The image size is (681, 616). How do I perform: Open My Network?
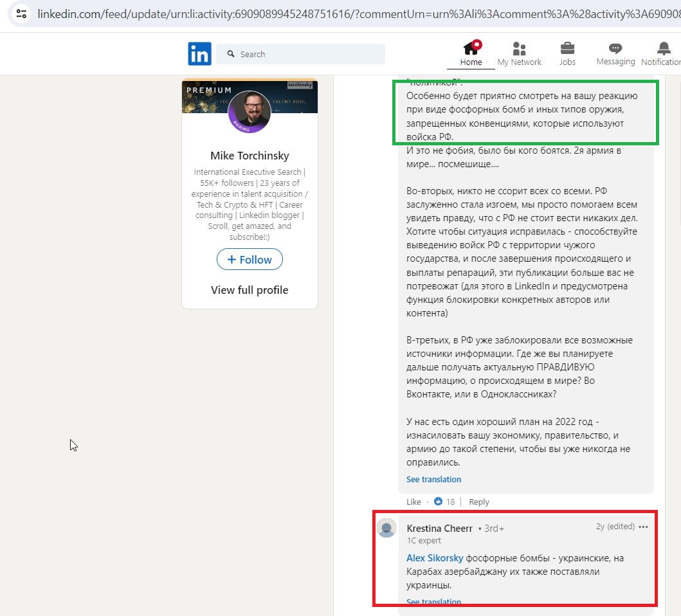[x=519, y=53]
